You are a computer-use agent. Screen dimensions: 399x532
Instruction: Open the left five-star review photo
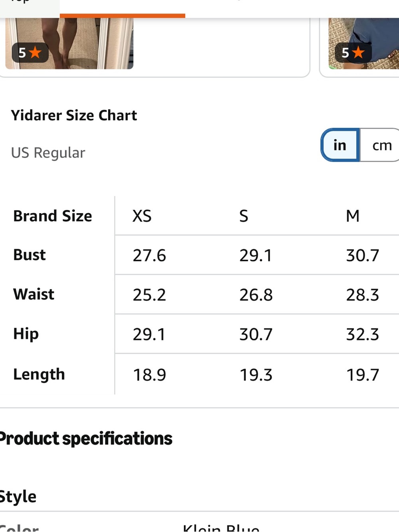pos(69,43)
